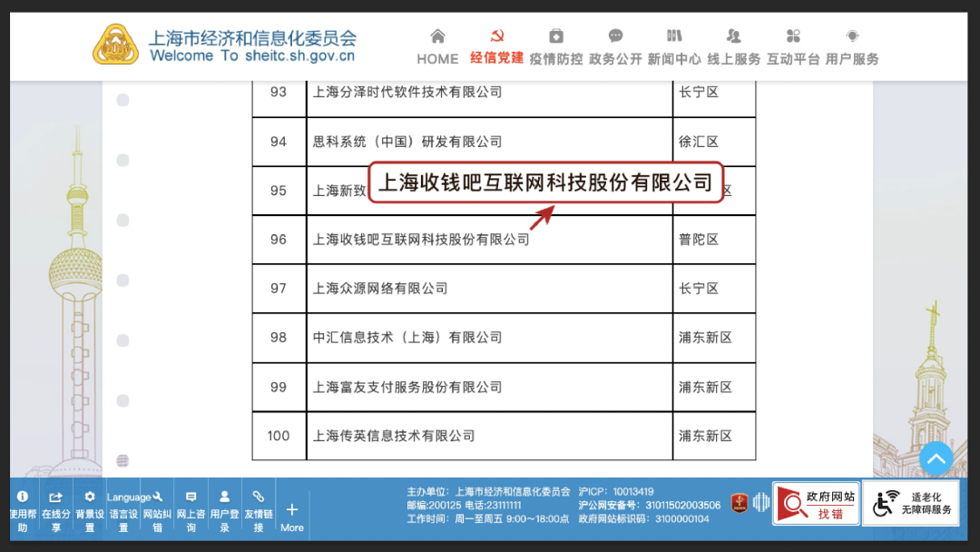Open 线上服务 online services section
980x552 pixels.
click(x=733, y=46)
